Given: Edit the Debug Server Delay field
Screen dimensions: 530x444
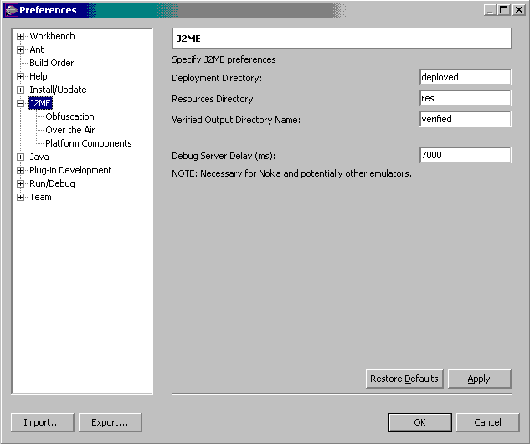Looking at the screenshot, I should click(465, 155).
